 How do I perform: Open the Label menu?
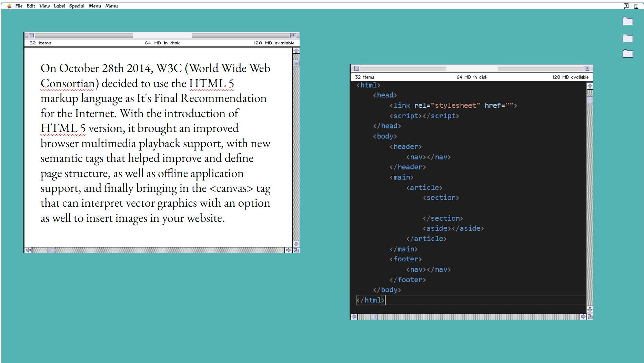pos(59,6)
